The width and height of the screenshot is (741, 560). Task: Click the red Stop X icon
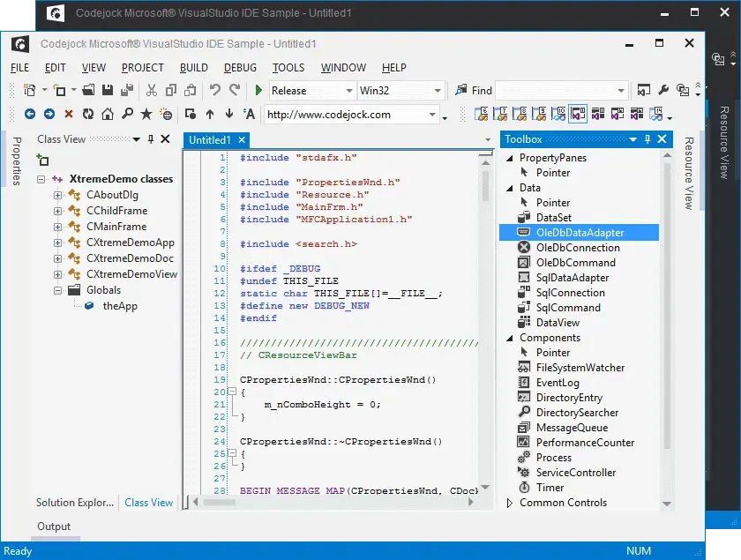pos(69,114)
